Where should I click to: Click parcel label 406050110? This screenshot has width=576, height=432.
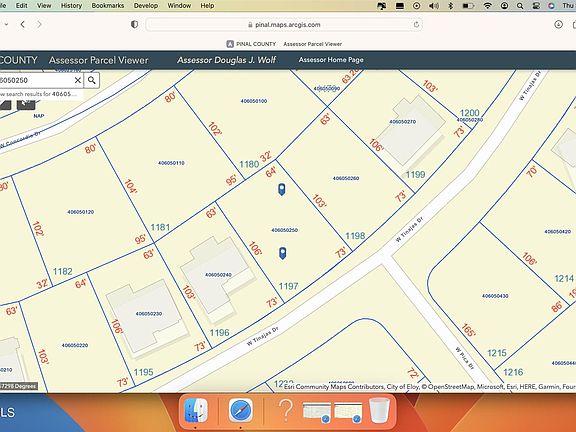[171, 163]
